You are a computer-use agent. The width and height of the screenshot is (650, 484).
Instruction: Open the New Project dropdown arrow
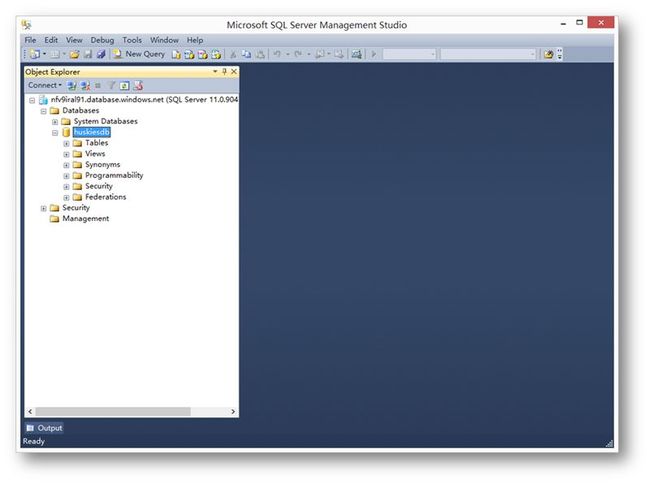point(44,54)
